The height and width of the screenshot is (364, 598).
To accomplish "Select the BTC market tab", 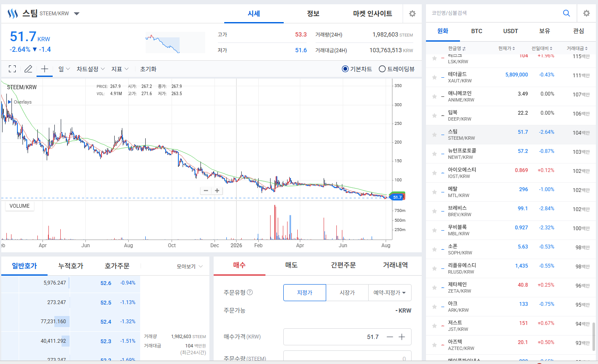I will (x=477, y=31).
